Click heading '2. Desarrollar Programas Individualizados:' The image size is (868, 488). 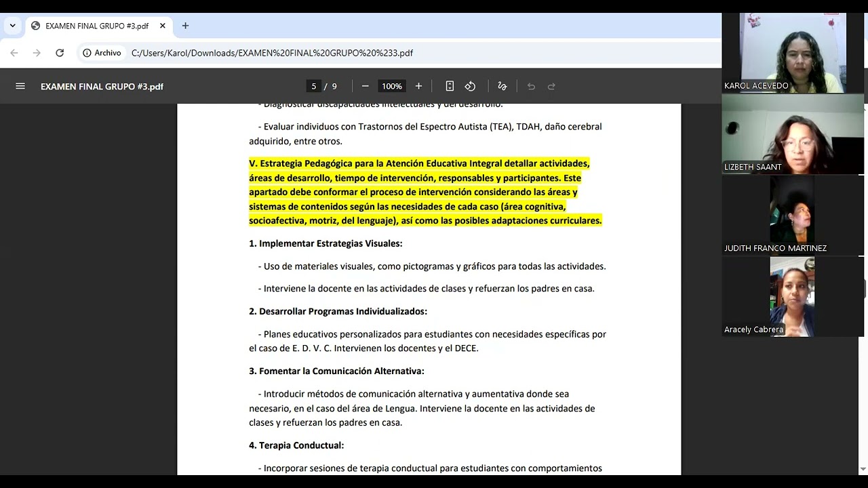click(338, 311)
